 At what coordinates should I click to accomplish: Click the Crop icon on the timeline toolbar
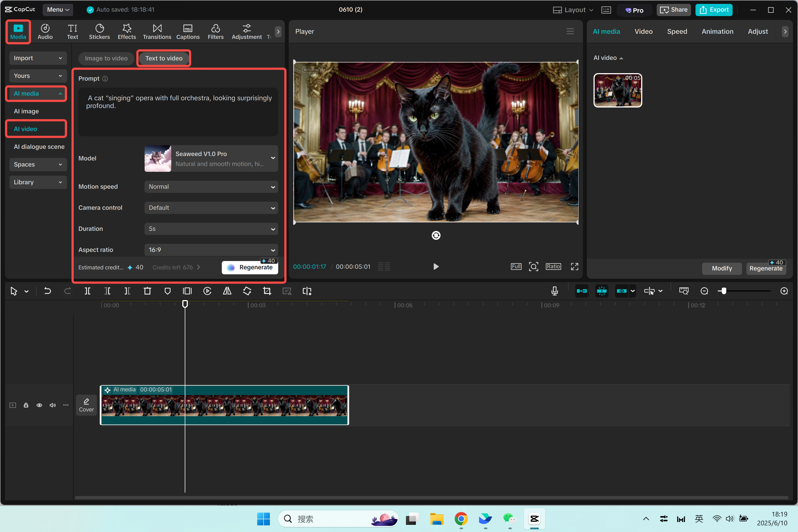[267, 291]
